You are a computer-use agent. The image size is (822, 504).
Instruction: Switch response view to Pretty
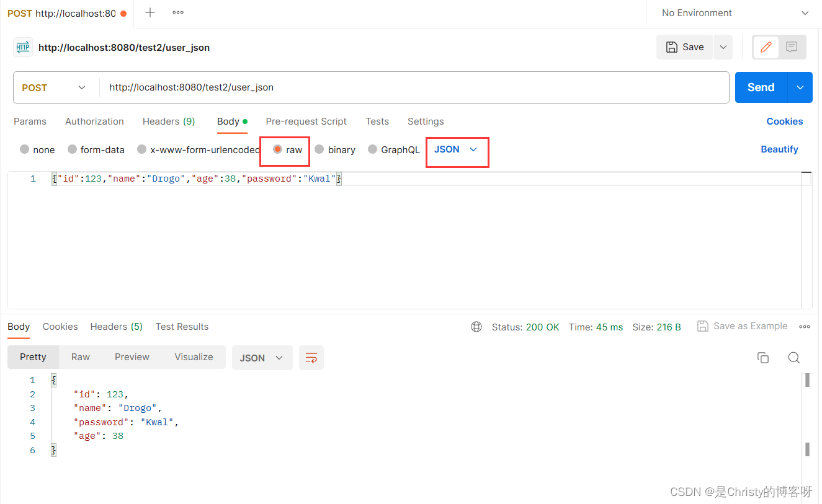pyautogui.click(x=33, y=357)
